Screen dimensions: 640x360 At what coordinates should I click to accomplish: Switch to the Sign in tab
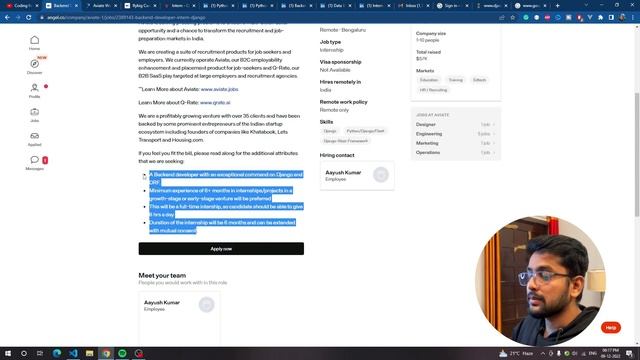pyautogui.click(x=451, y=6)
